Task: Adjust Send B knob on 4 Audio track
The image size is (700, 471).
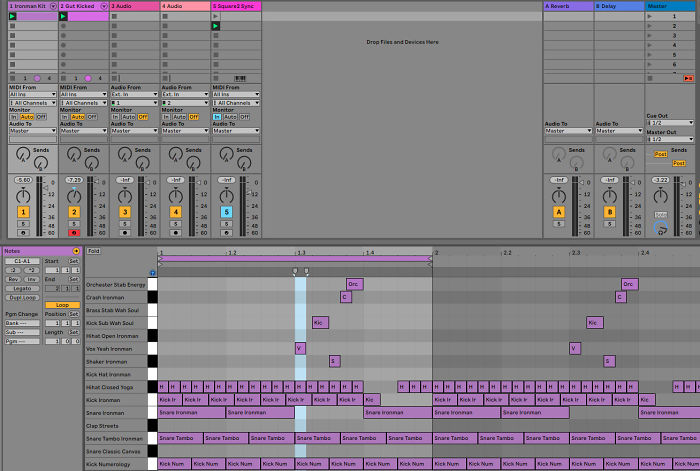Action: click(x=193, y=163)
